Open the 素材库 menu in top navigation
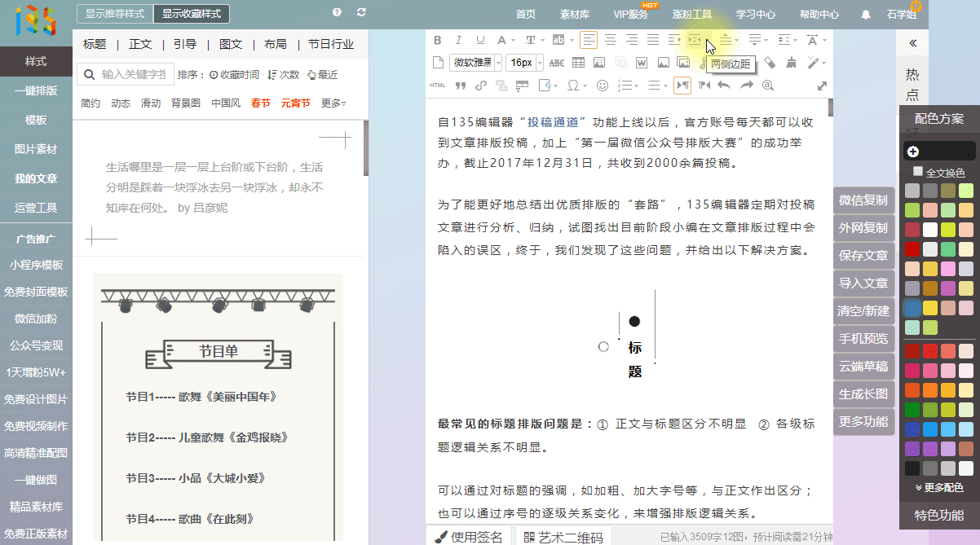Screen dimensions: 980x545 click(575, 15)
